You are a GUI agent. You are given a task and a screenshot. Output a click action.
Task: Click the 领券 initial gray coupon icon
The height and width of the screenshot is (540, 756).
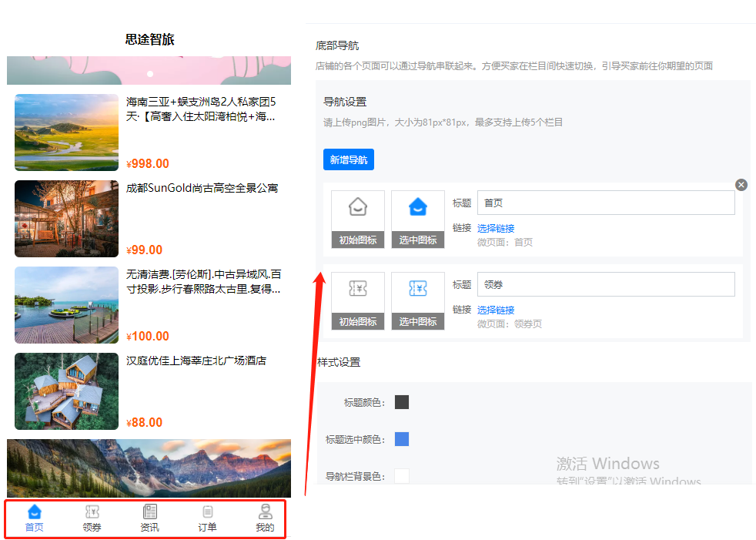tap(358, 289)
